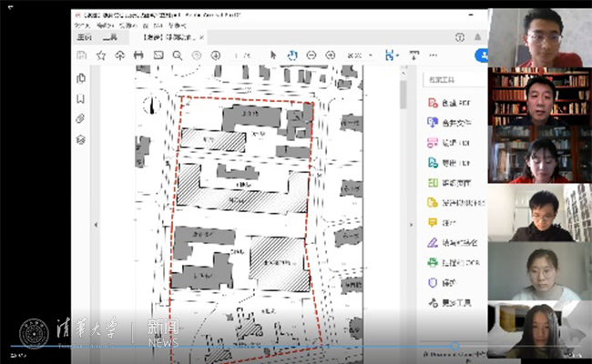Open the Layers panel icon
This screenshot has height=364, width=592.
81,139
